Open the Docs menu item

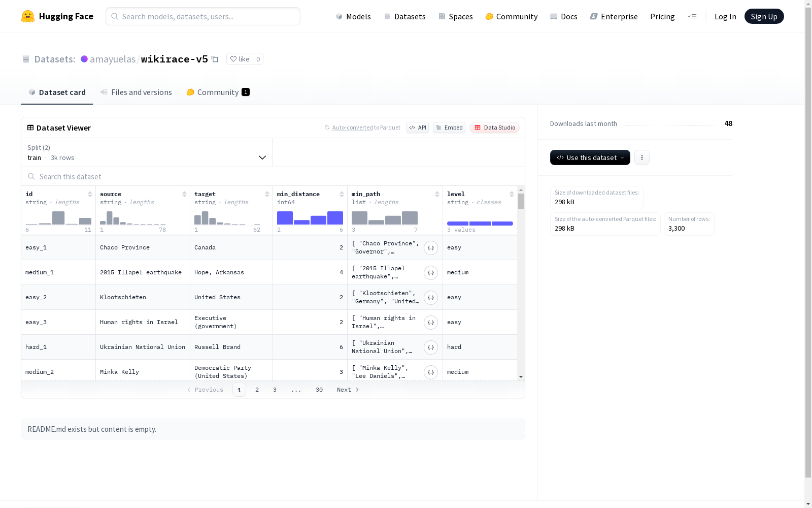click(564, 16)
